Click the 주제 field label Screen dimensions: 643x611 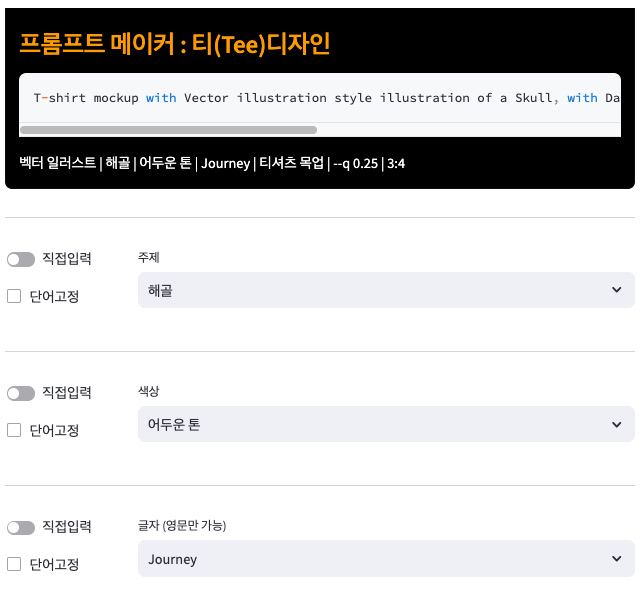149,257
